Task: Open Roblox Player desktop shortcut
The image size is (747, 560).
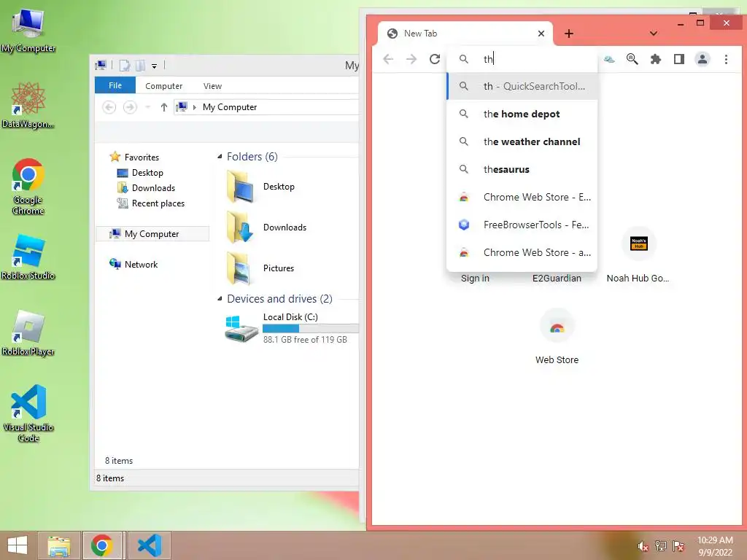Action: [x=28, y=332]
